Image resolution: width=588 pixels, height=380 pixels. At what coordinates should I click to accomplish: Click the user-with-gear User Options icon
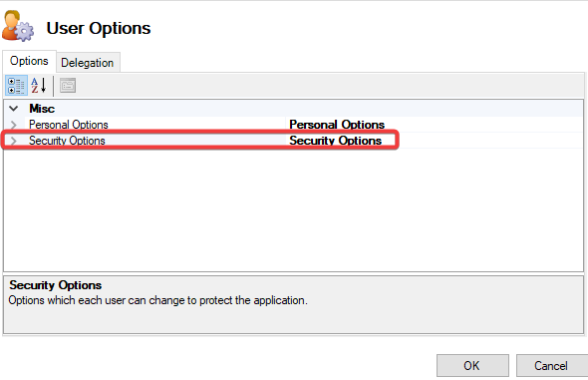(18, 26)
